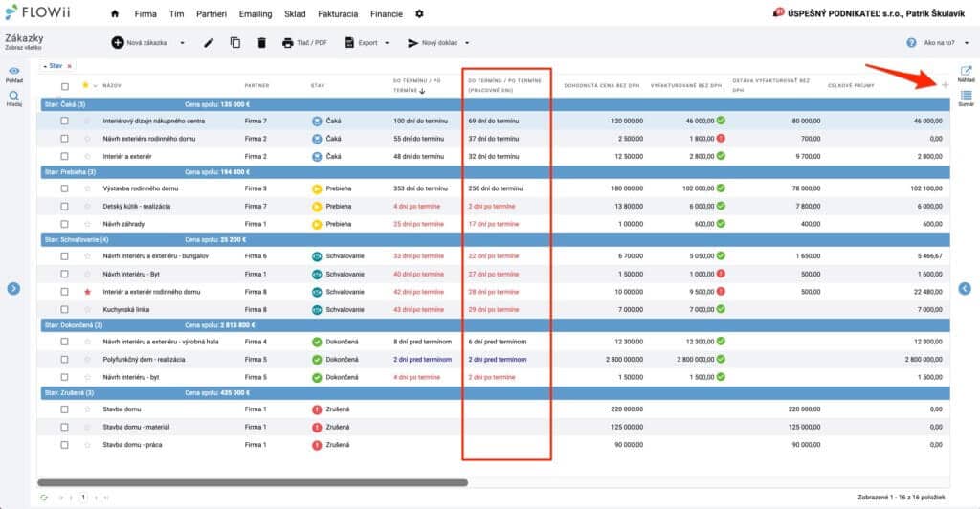Check the Kuchynská linka row

64,309
